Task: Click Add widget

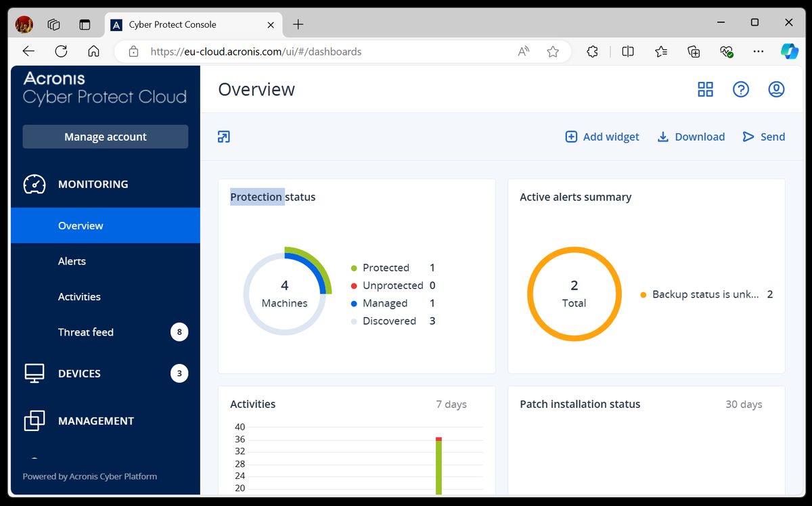Action: tap(602, 137)
